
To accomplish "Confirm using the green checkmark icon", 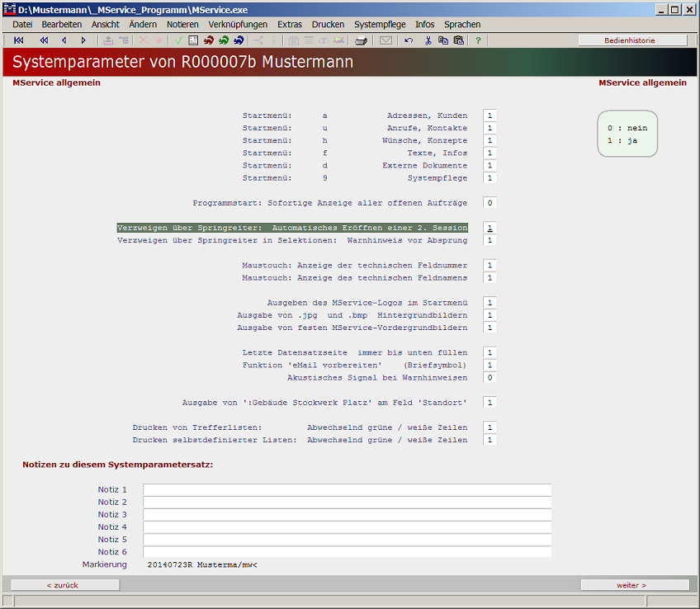I will [x=178, y=40].
